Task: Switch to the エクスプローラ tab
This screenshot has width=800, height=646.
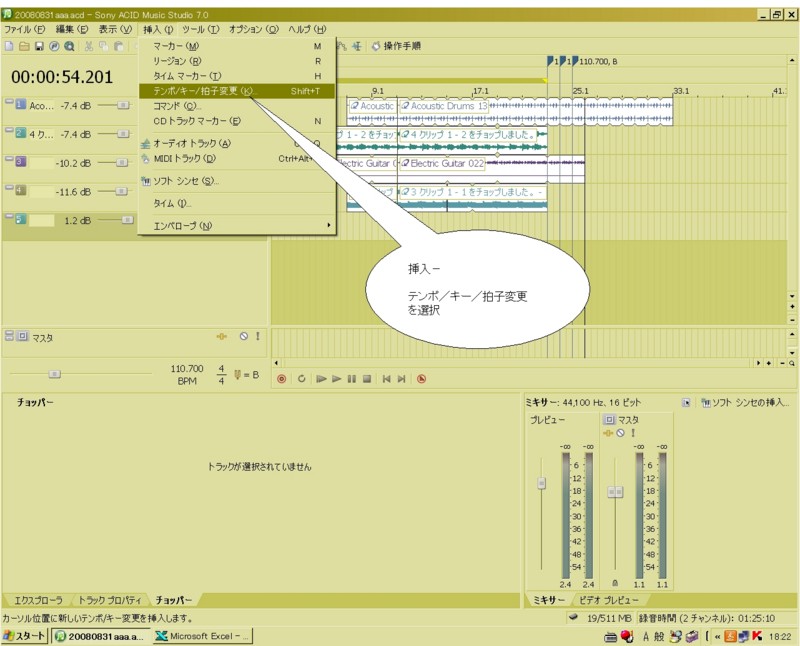Action: coord(38,600)
